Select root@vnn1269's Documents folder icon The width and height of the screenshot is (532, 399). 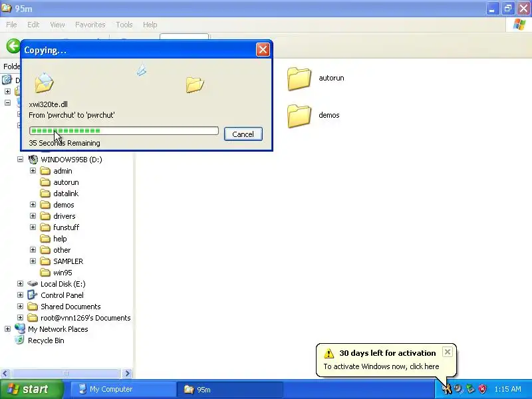click(x=33, y=318)
